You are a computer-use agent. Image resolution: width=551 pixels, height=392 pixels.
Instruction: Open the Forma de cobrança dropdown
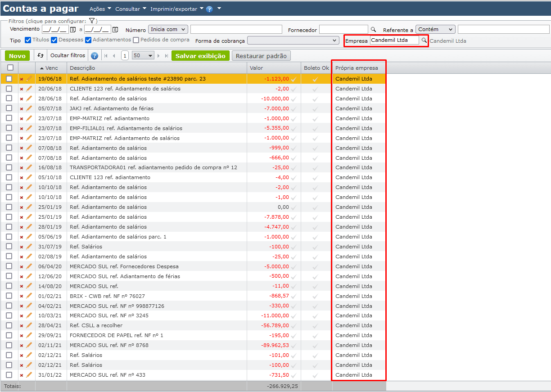[x=293, y=41]
